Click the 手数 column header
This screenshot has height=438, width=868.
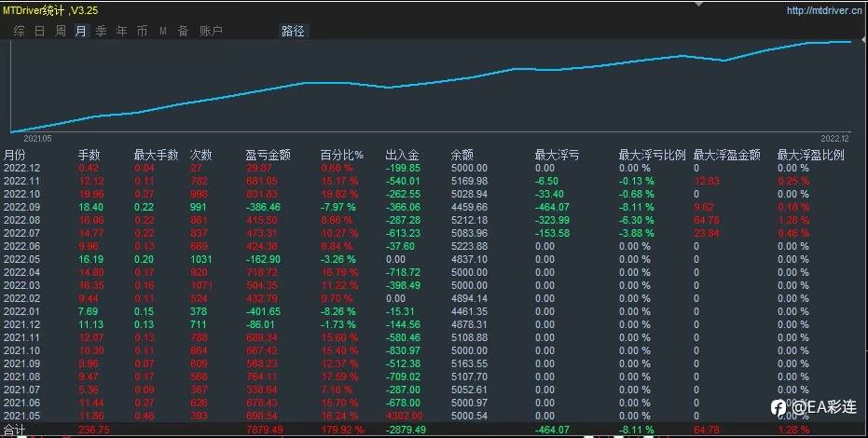pos(90,155)
